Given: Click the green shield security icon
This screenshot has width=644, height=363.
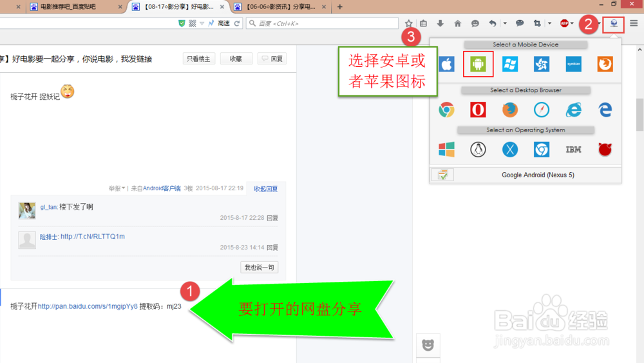Looking at the screenshot, I should (x=182, y=23).
